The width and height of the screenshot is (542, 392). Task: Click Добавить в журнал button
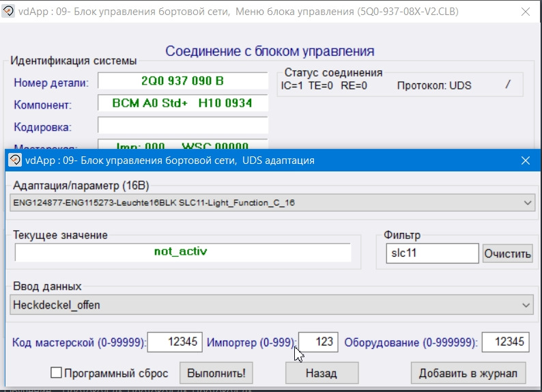(468, 373)
